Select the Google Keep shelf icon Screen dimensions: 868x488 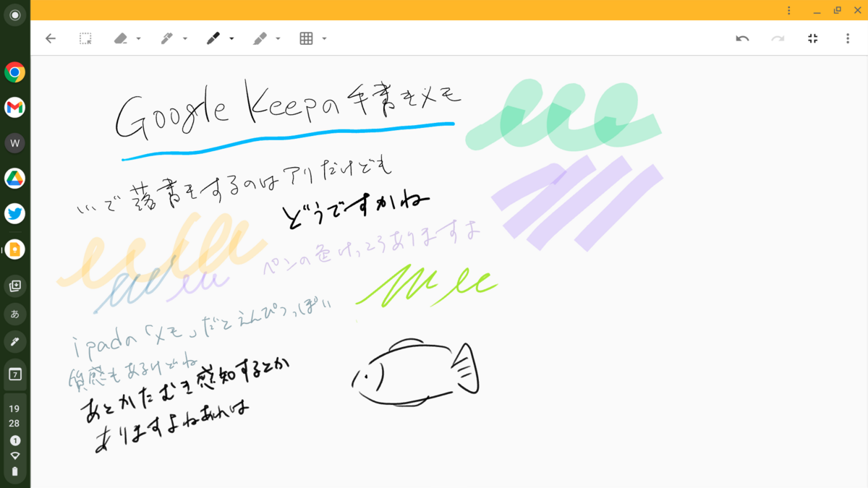tap(14, 249)
